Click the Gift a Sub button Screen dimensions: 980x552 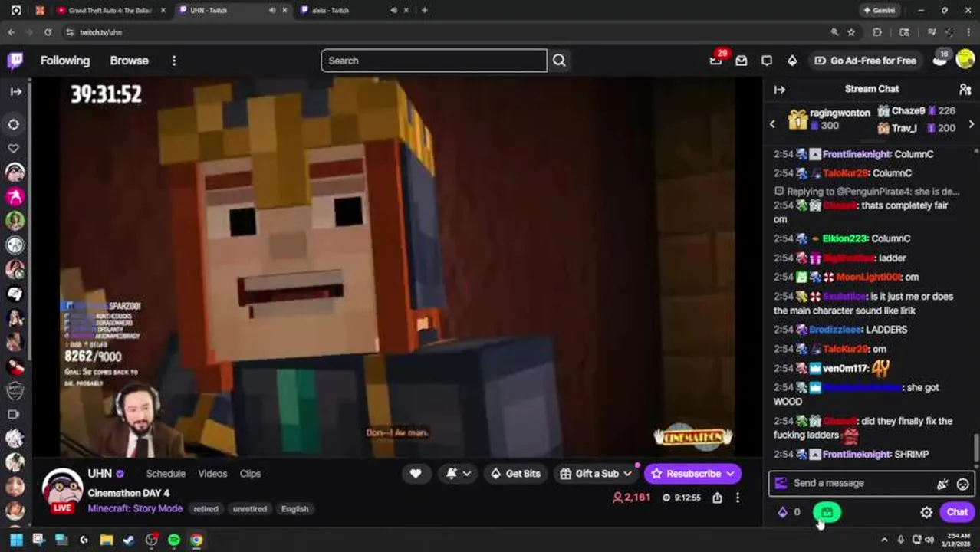(x=595, y=474)
